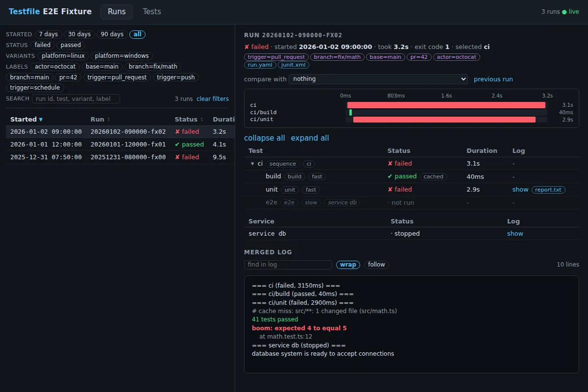Click the slow tag on e2e
Screen dimensions: 588x392
click(311, 202)
